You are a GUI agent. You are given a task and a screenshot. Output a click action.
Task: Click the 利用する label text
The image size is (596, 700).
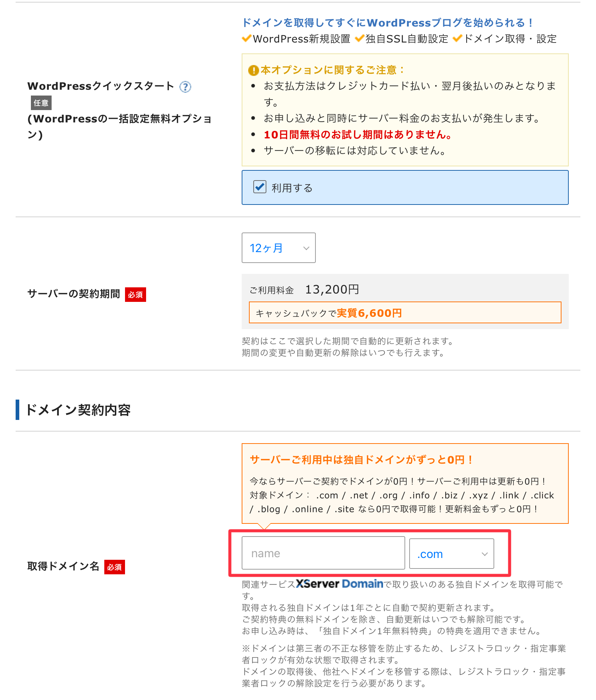[292, 188]
